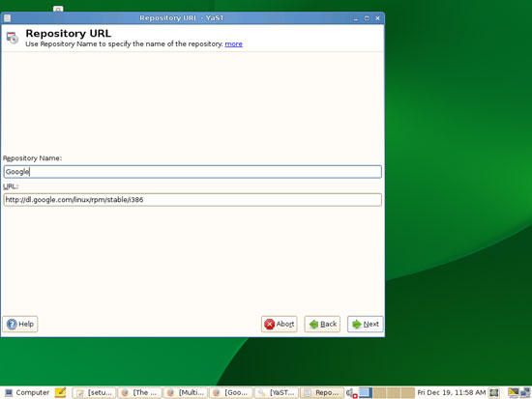Select the Repo... taskbar window

[322, 392]
